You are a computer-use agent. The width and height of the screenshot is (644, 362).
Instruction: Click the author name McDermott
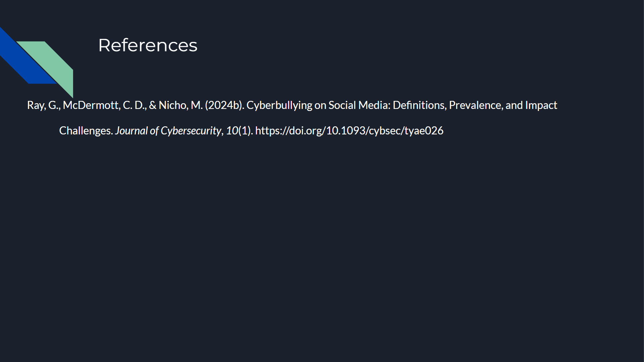[91, 105]
